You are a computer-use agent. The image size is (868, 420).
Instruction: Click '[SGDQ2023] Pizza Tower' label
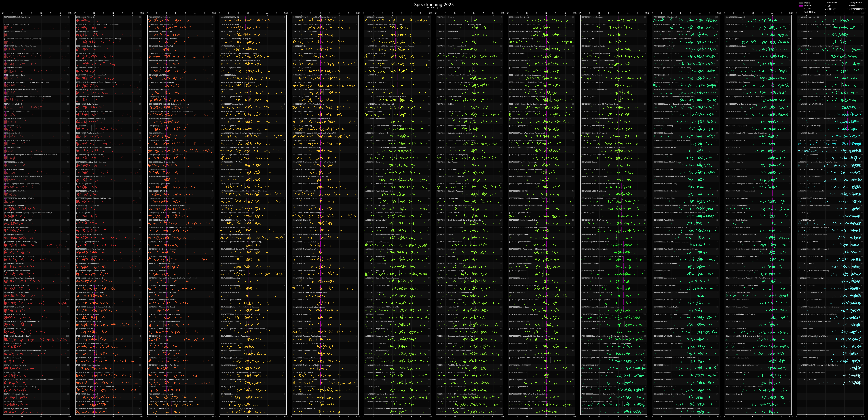303,82
